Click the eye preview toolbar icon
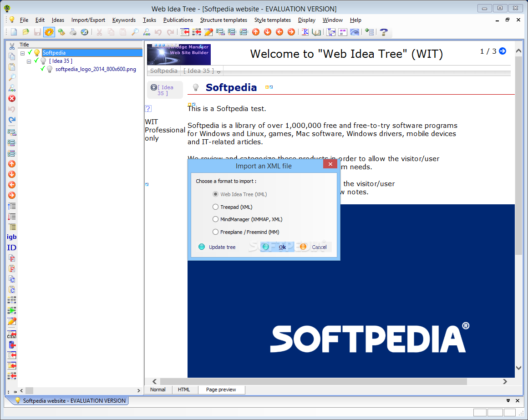528x420 pixels. pyautogui.click(x=355, y=32)
